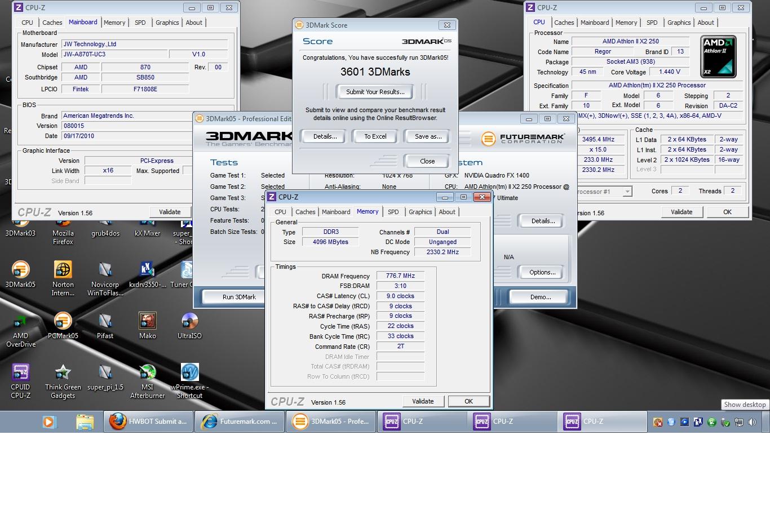
Task: Click the Safely Remove Hardware tray icon
Action: 725,422
